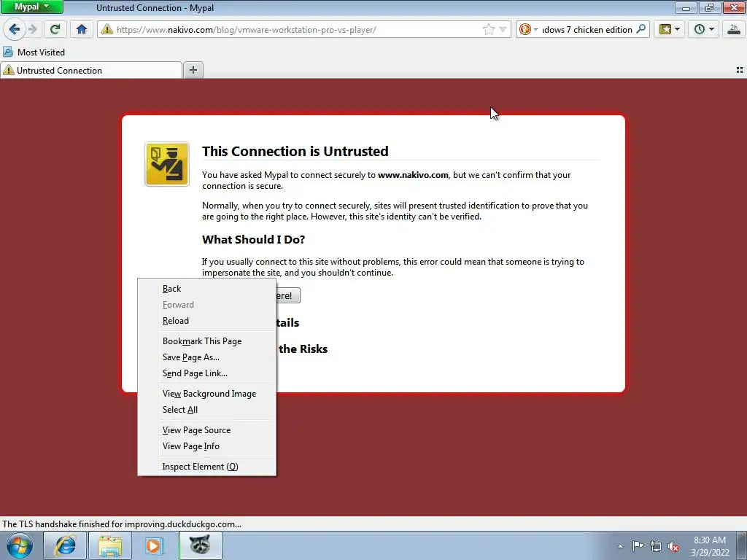Image resolution: width=747 pixels, height=560 pixels.
Task: Select Save Page As... menu entry
Action: click(206, 357)
